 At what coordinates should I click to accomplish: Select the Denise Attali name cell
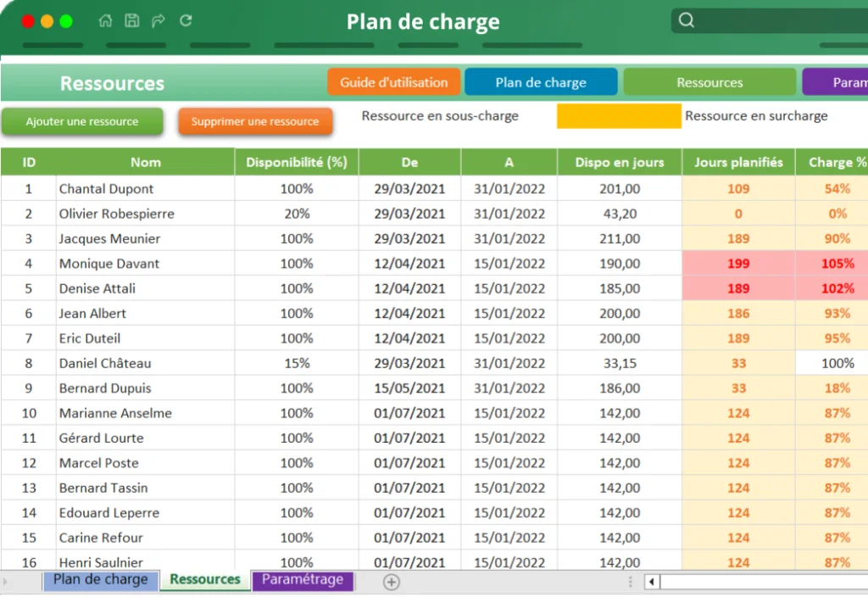coord(145,288)
